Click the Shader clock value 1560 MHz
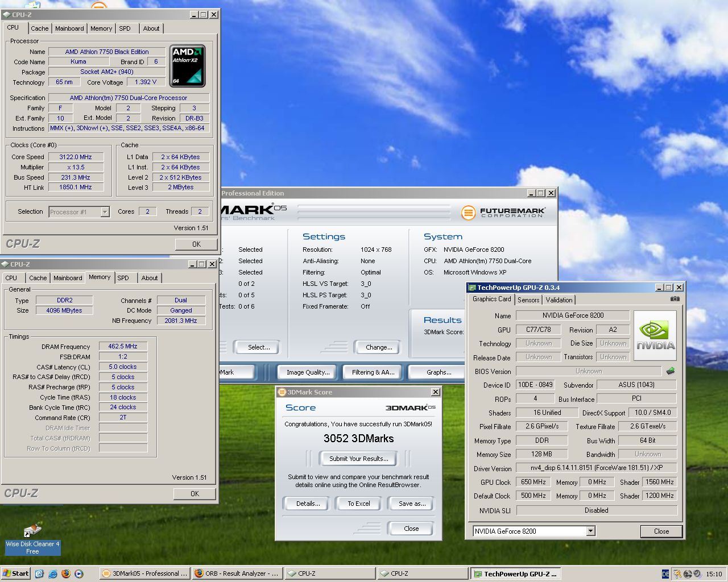Viewport: 728px width, 582px height. [660, 482]
